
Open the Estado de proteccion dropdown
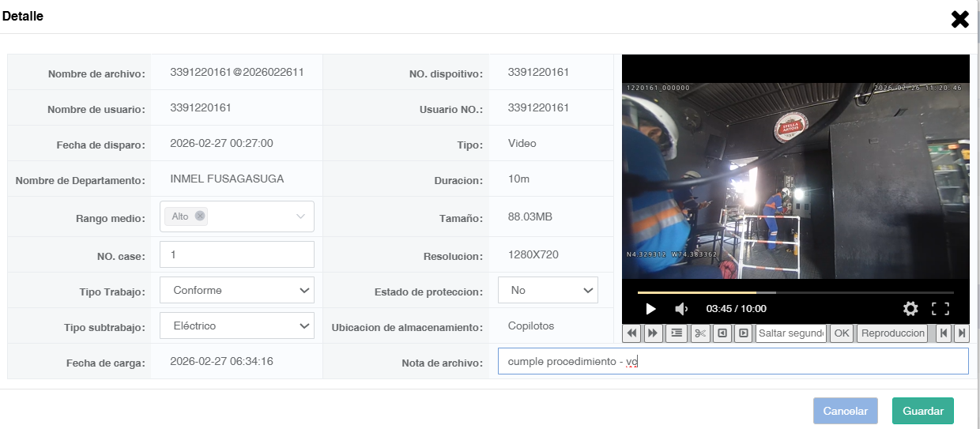point(548,290)
